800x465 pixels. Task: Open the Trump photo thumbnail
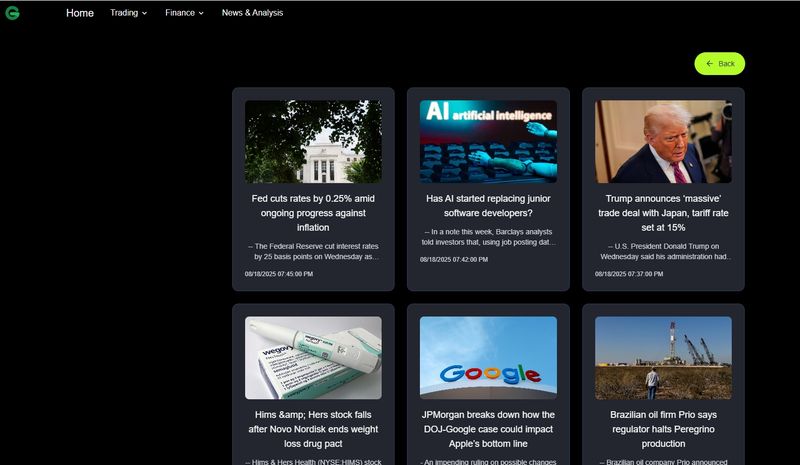(x=663, y=141)
